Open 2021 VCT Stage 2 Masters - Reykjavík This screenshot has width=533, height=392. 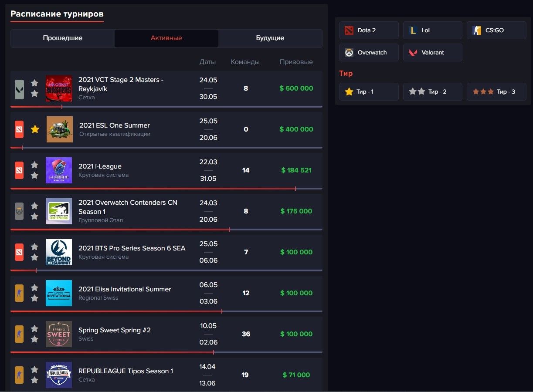tap(121, 84)
